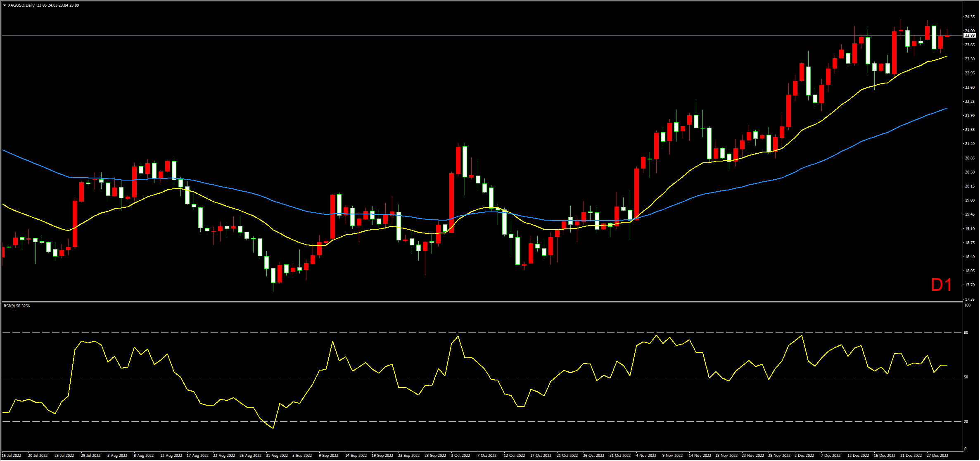Screen dimensions: 980x461
Task: Click the 9 Nov 2022 date label
Action: (673, 456)
